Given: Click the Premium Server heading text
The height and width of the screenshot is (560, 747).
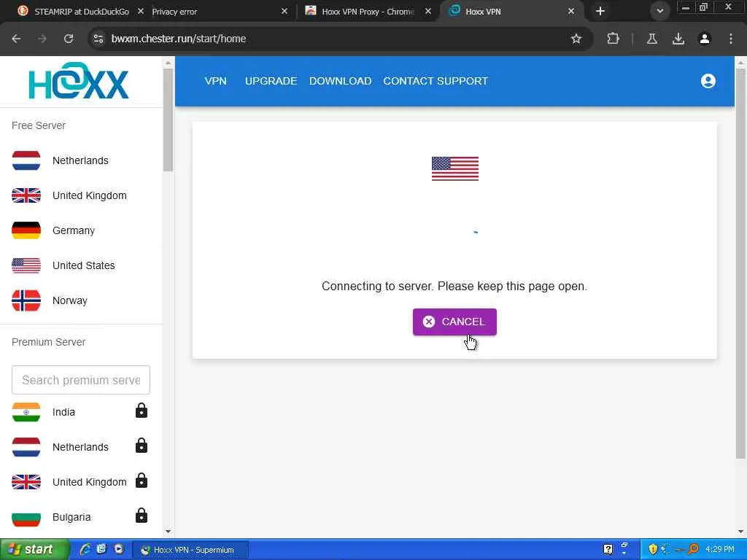Looking at the screenshot, I should [x=49, y=342].
